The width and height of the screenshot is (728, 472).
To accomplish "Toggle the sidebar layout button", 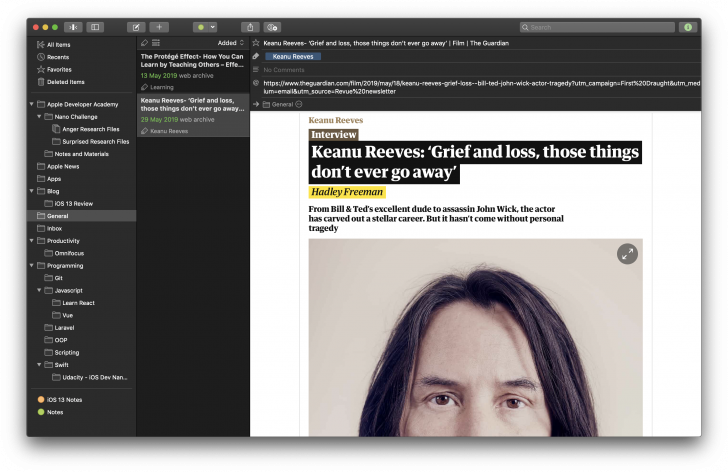I will click(x=95, y=27).
